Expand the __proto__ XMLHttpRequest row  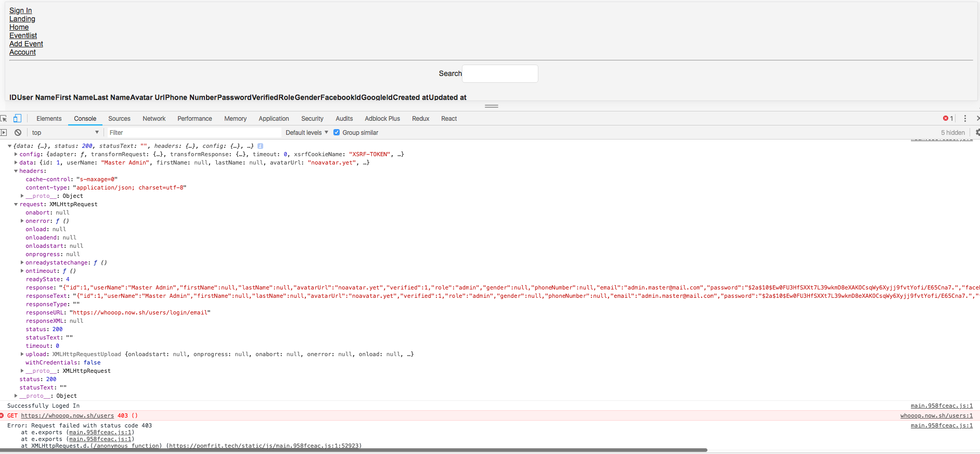tap(22, 371)
